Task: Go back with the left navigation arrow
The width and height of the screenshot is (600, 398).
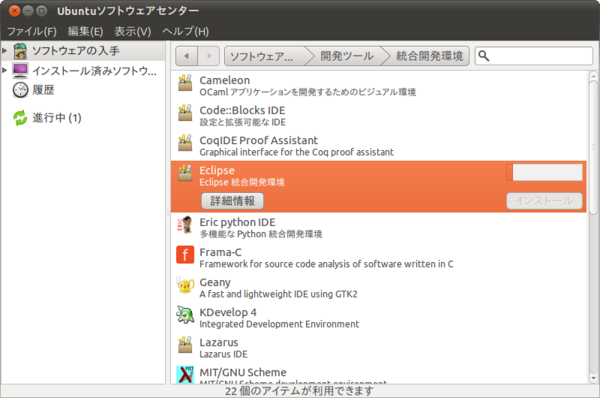Action: (186, 56)
